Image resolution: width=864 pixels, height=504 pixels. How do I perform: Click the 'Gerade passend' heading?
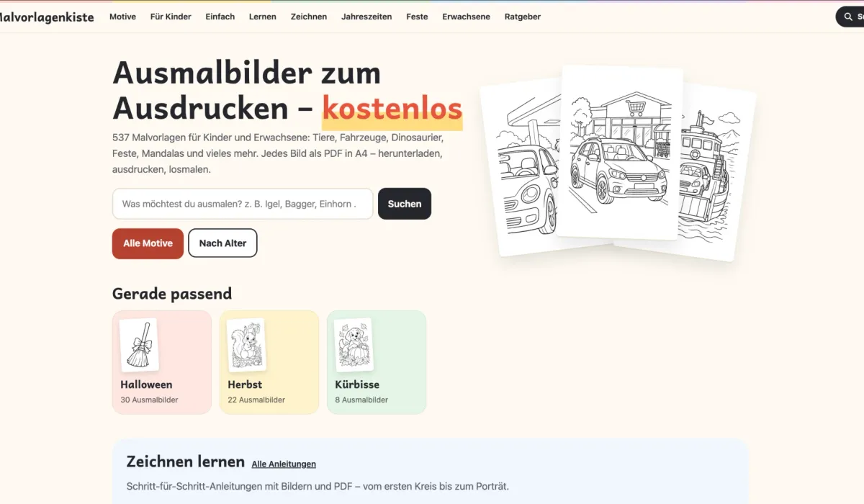coord(172,294)
